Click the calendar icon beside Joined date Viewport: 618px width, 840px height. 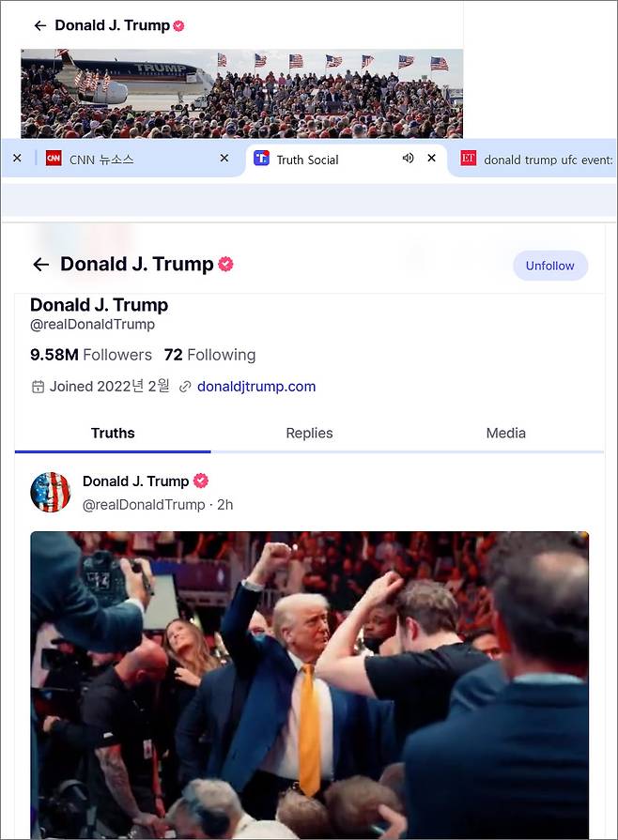pyautogui.click(x=38, y=387)
